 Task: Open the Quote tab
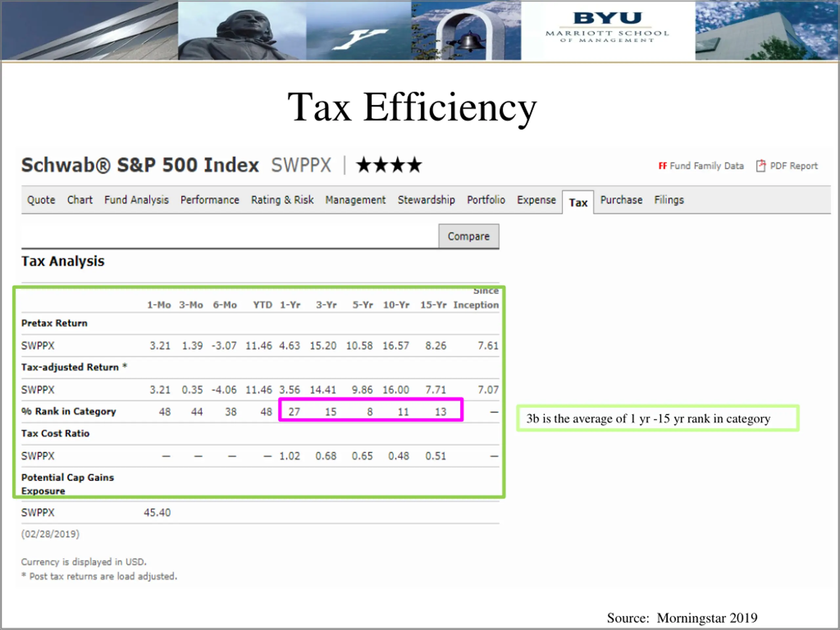coord(41,200)
